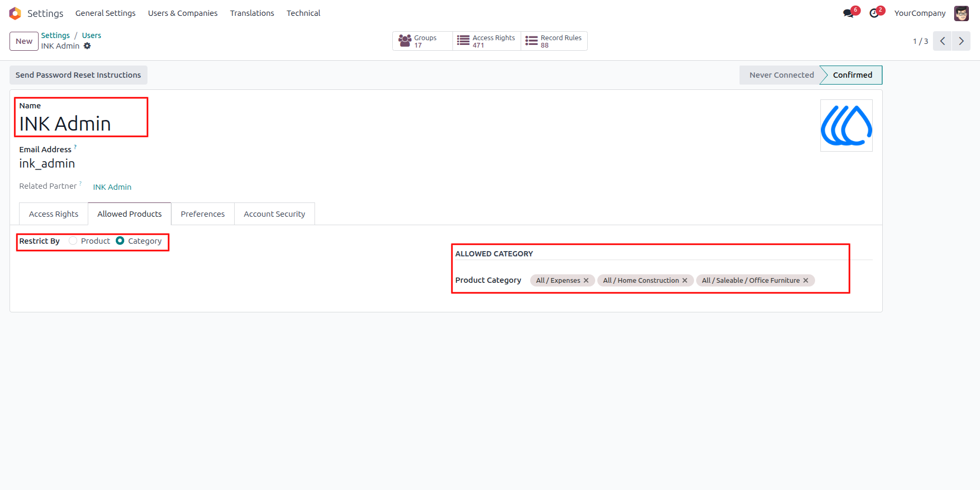
Task: Open the Odoo Settings app logo
Action: coord(15,13)
